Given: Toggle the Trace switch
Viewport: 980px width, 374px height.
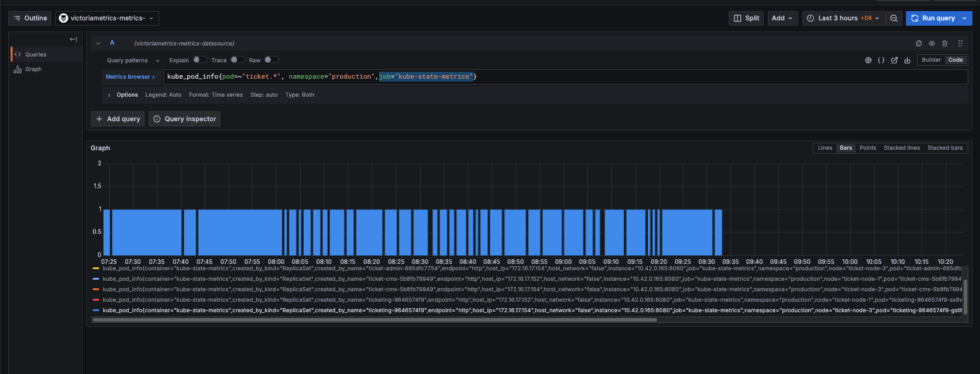Looking at the screenshot, I should click(237, 59).
